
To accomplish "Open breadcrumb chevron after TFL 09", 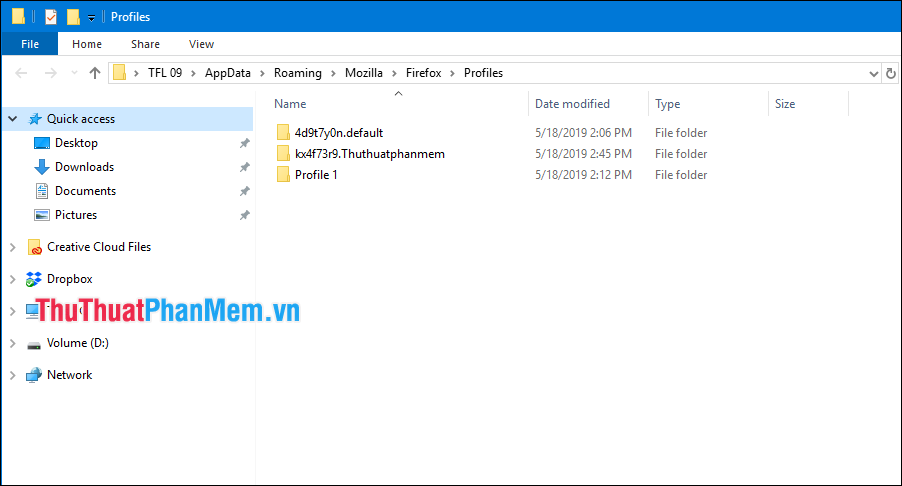I will 193,74.
